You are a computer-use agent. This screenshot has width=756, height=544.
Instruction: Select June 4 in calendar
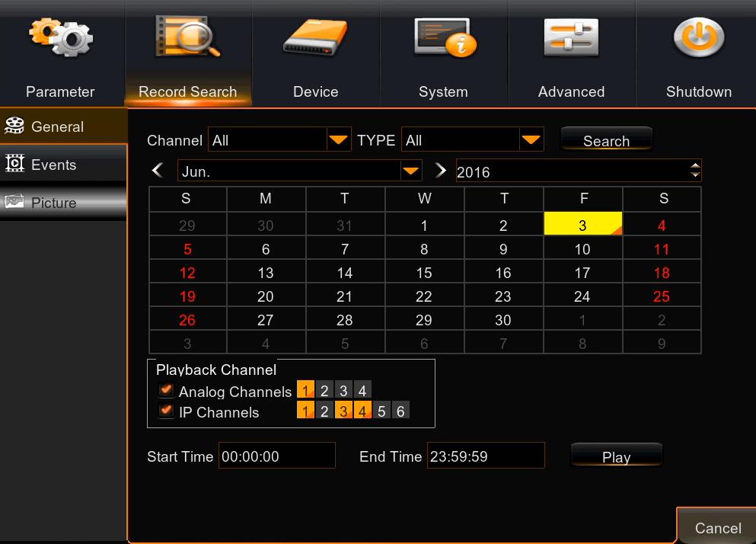pos(662,224)
